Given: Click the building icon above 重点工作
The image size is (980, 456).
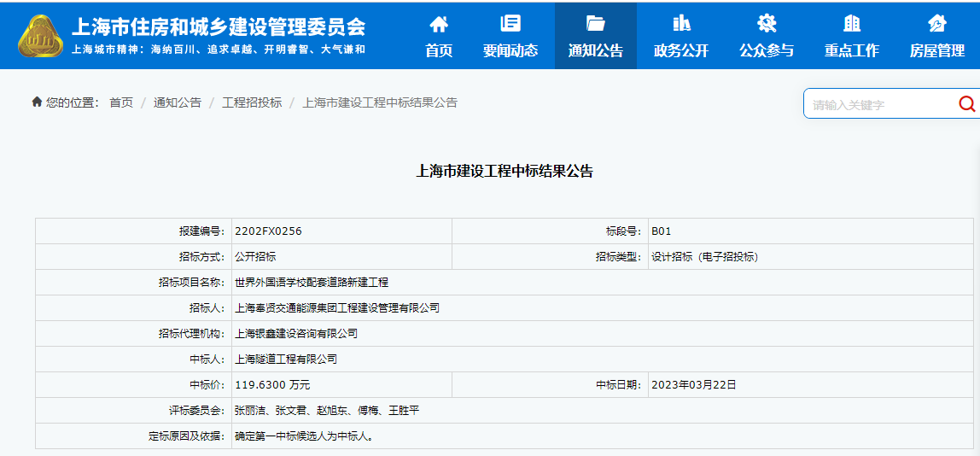Looking at the screenshot, I should click(852, 23).
